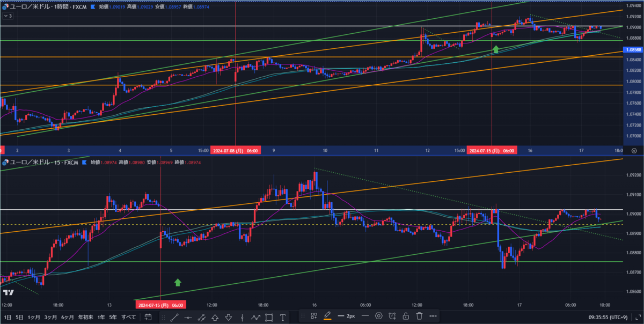Click the blue flag marker in upper chart header

tap(93, 7)
